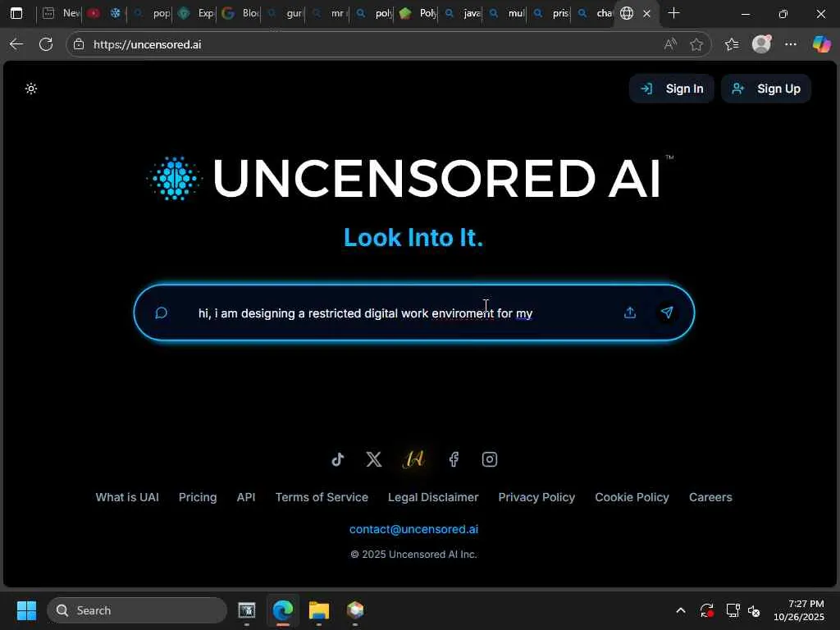Click the browser profile avatar

tap(761, 44)
